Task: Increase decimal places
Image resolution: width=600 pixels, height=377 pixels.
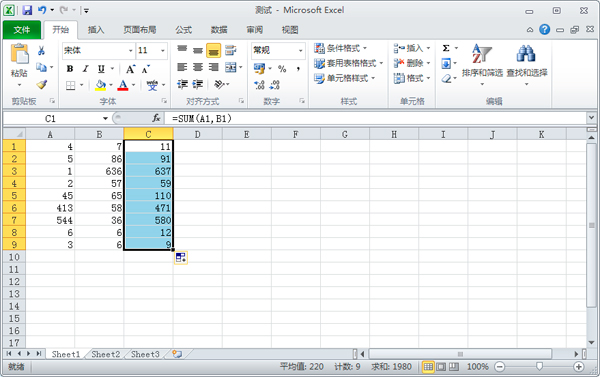Action: tap(259, 85)
